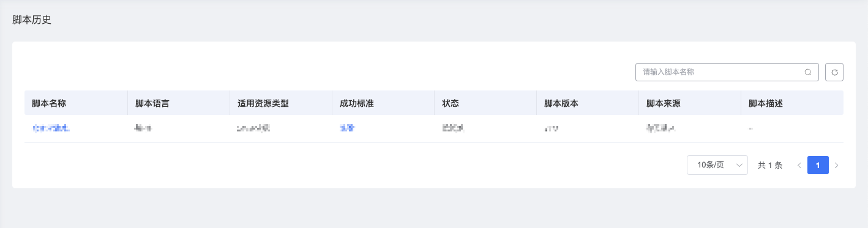Click the 脚本来源 column header
Image resolution: width=868 pixels, height=228 pixels.
point(664,103)
